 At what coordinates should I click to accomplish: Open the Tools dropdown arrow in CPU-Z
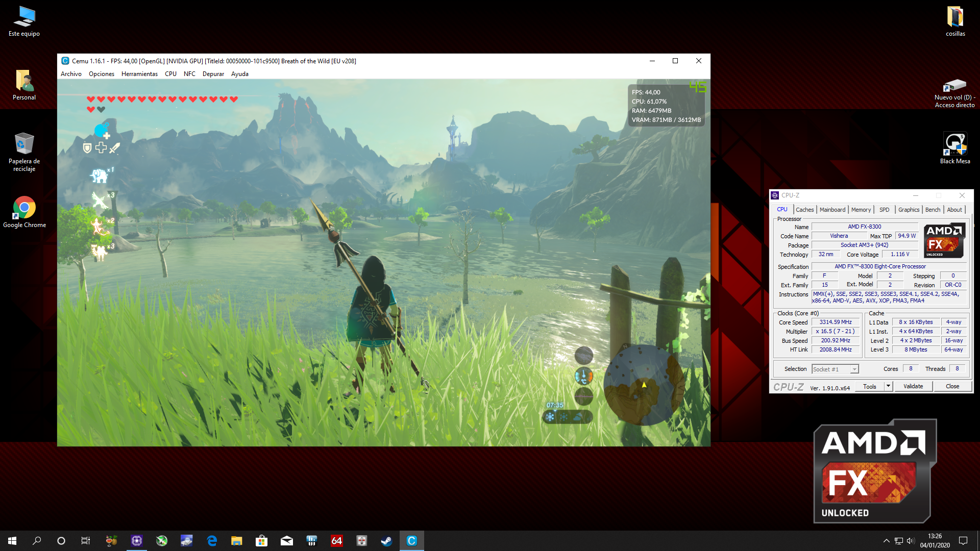point(888,386)
